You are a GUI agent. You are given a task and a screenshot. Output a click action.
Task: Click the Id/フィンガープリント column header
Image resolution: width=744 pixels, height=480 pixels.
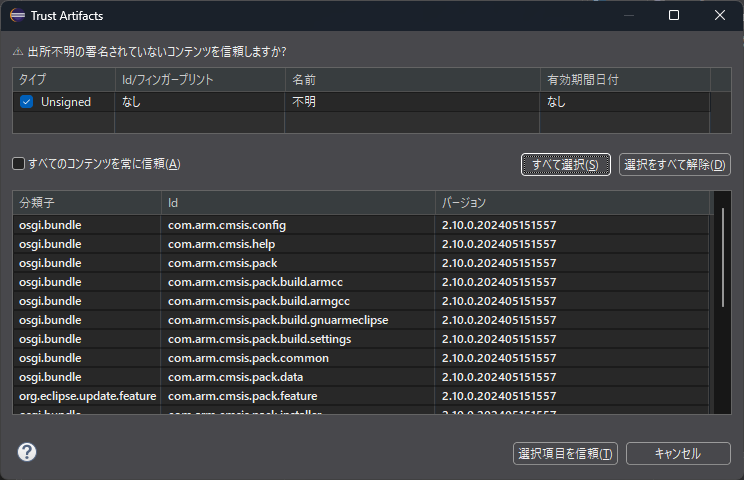tap(200, 80)
